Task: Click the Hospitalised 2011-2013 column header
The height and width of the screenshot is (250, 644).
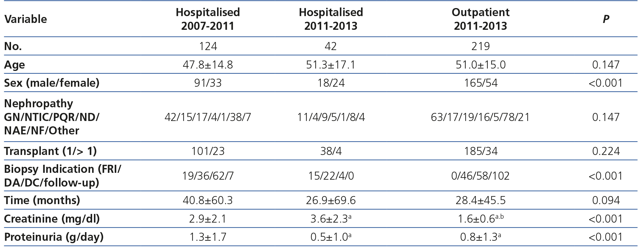Action: click(331, 19)
